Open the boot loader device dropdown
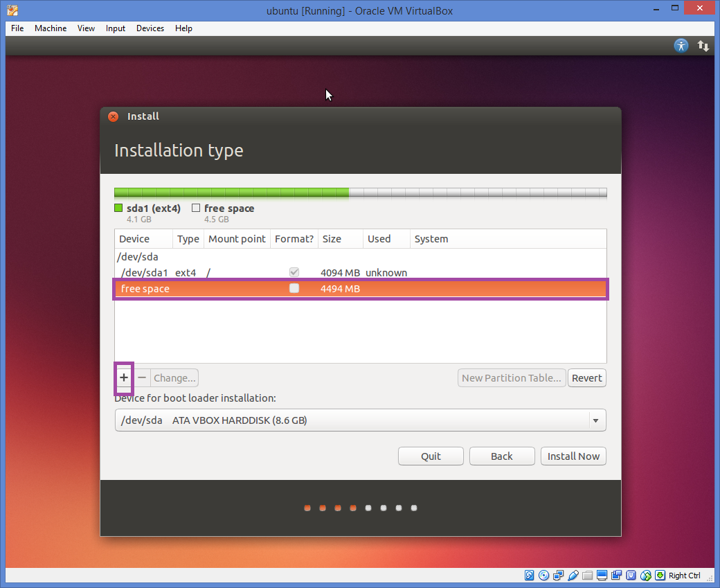Image resolution: width=720 pixels, height=588 pixels. (361, 420)
